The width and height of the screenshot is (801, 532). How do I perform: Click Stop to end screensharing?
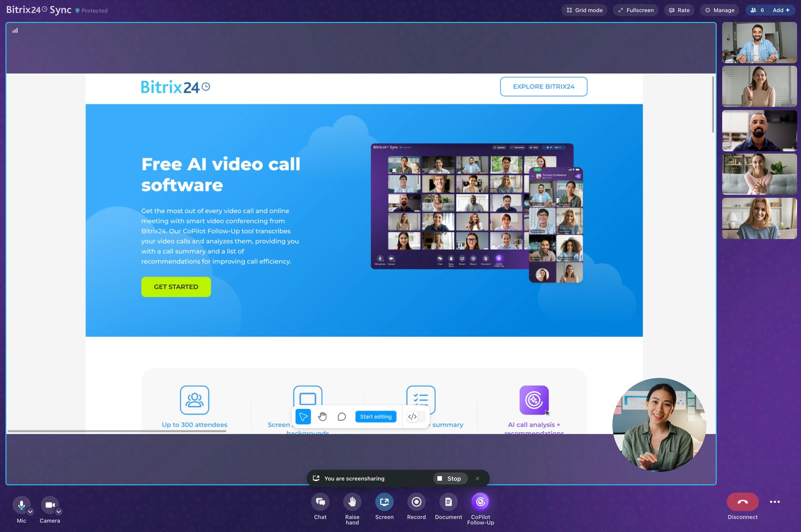pos(450,478)
